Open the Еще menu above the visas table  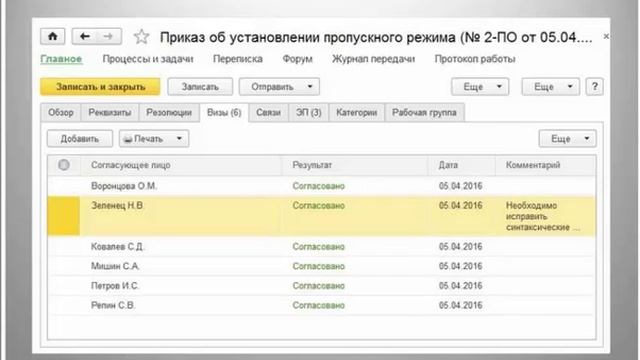click(567, 139)
